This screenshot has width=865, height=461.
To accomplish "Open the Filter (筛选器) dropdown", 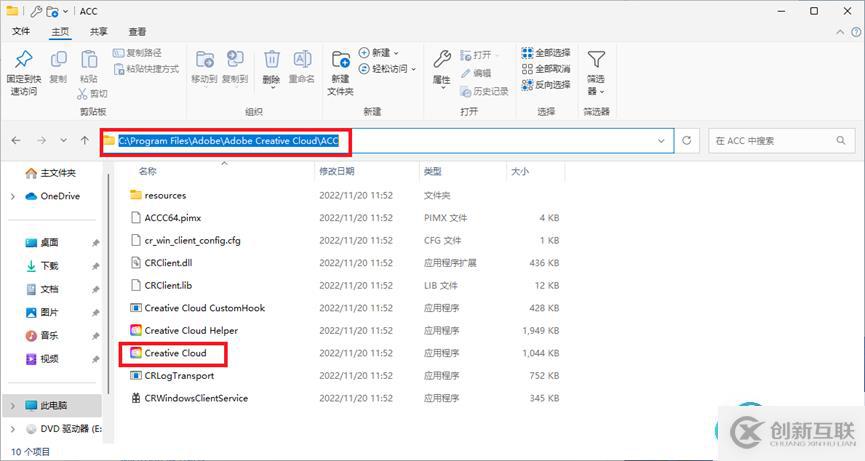I will 596,73.
